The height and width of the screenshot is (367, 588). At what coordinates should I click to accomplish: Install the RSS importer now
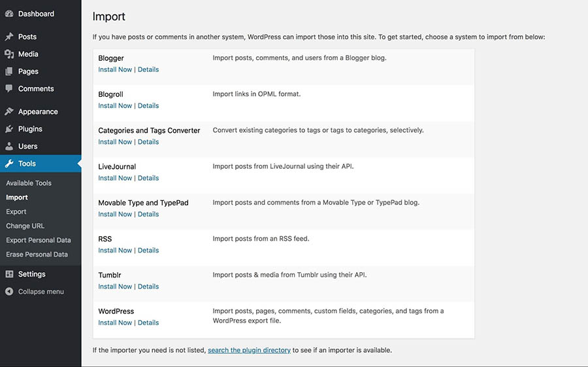tap(115, 250)
